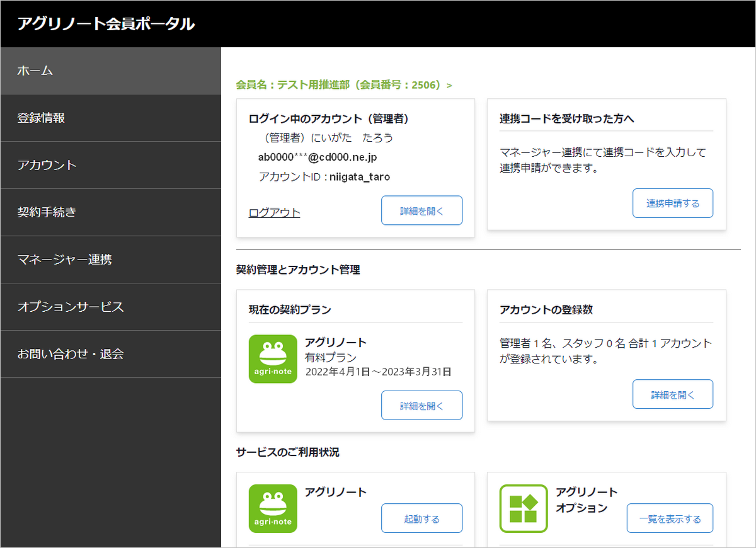The height and width of the screenshot is (548, 756).
Task: Click the agri-note frog icon under サービスのご利用状況
Action: 273,508
